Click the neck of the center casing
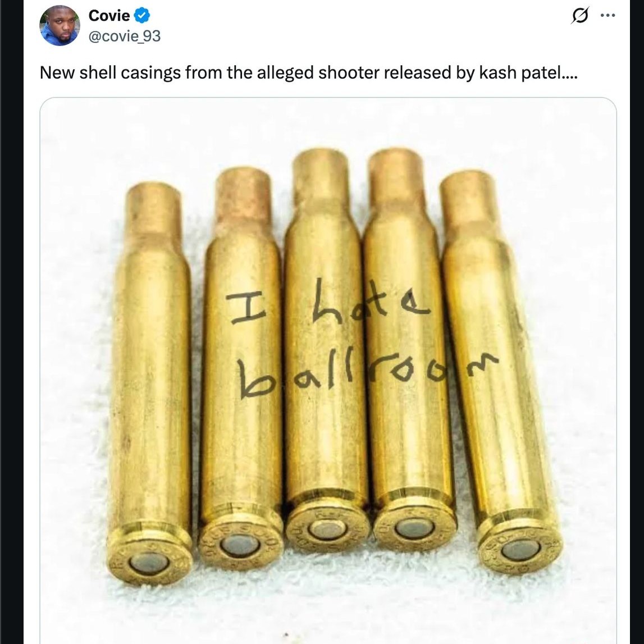This screenshot has height=644, width=644. (321, 180)
